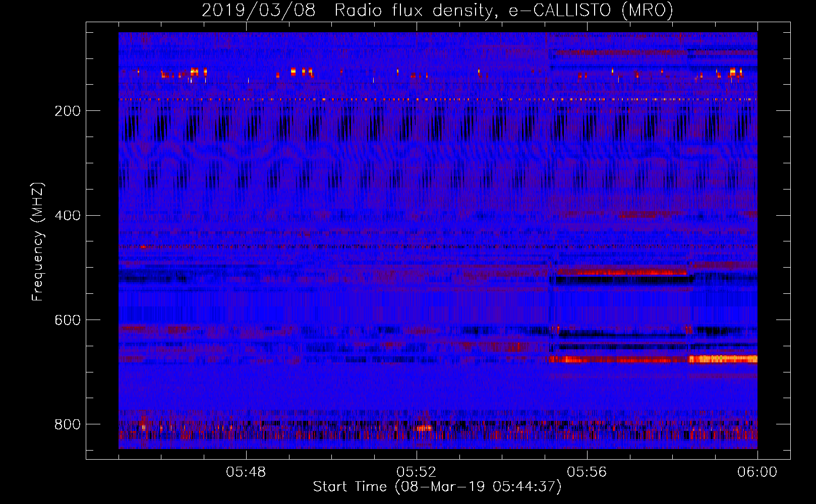Click the 800 frequency tick label
816x504 pixels.
pyautogui.click(x=67, y=424)
